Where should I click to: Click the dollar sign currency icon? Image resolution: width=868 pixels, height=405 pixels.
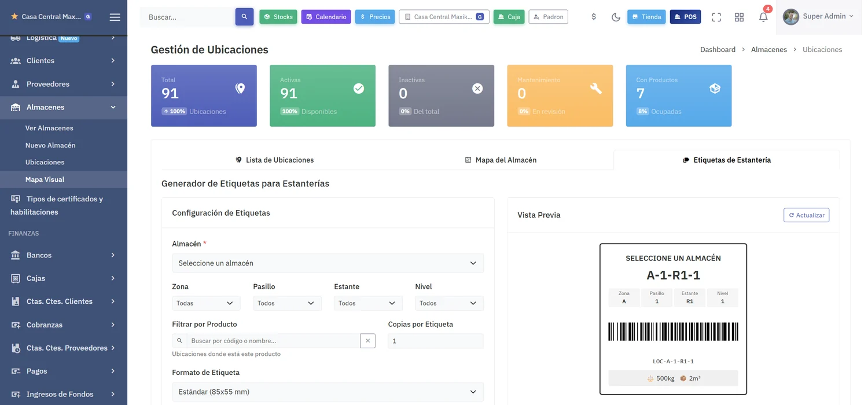tap(594, 17)
